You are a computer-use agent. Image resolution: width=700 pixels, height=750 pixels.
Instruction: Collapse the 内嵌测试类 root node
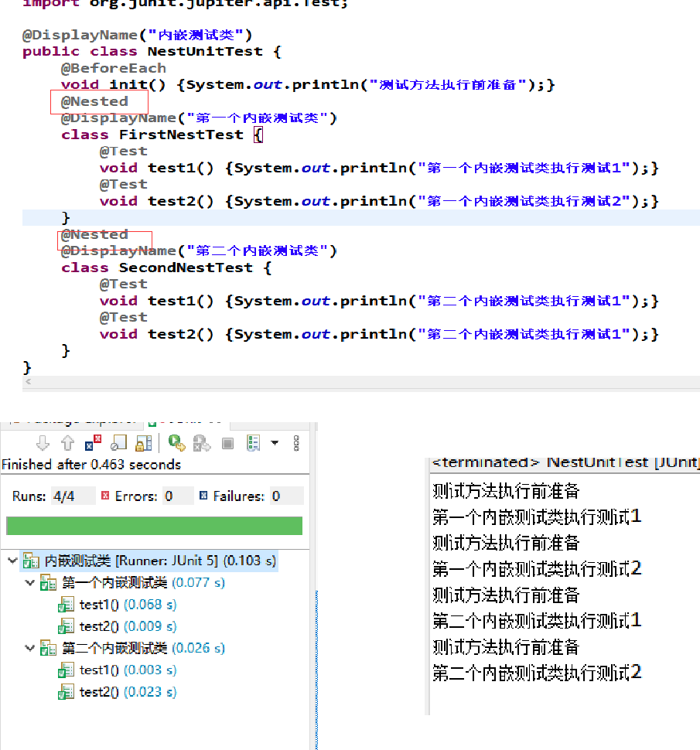[13, 560]
